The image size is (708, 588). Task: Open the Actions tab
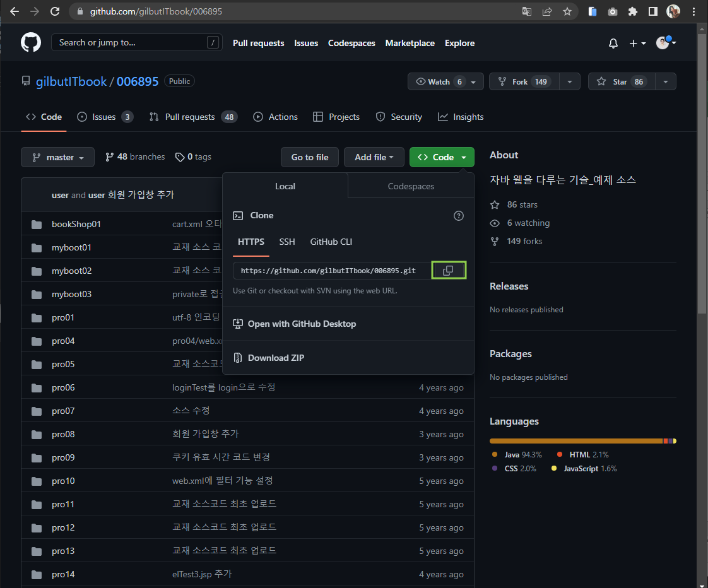pos(275,117)
